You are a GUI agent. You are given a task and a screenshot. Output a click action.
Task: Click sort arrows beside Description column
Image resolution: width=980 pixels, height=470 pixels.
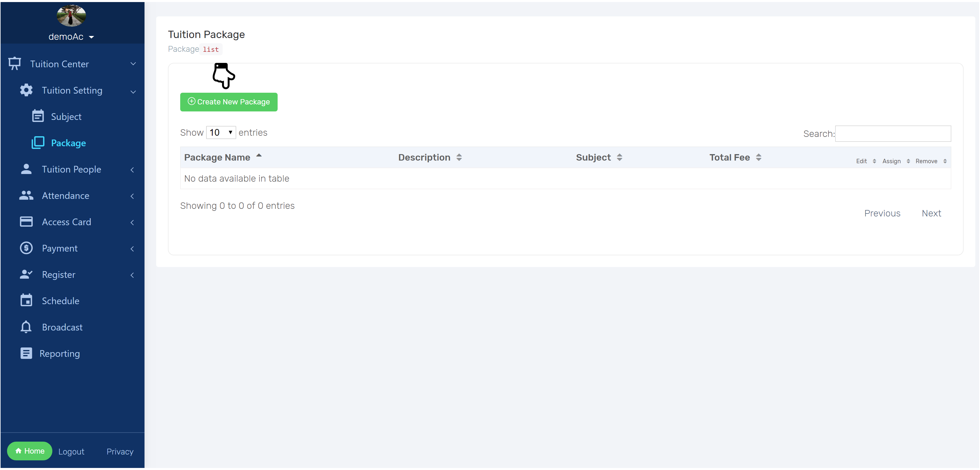pyautogui.click(x=459, y=157)
